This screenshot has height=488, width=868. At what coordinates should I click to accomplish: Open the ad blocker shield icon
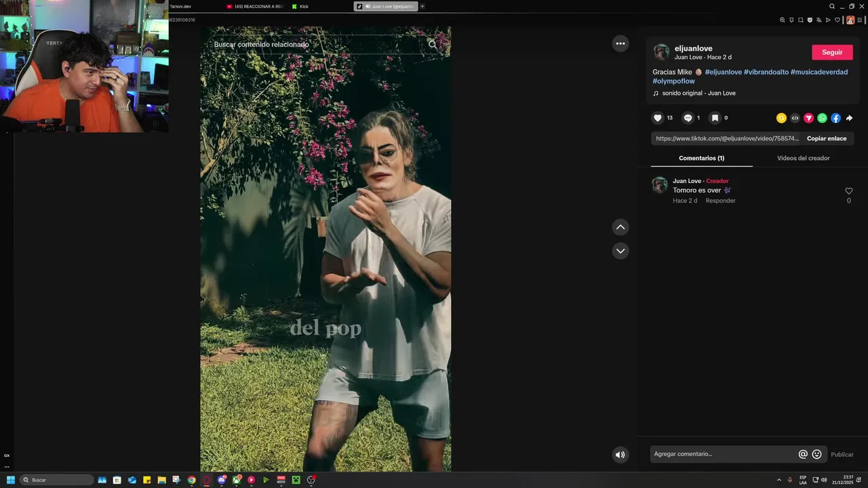coord(810,20)
